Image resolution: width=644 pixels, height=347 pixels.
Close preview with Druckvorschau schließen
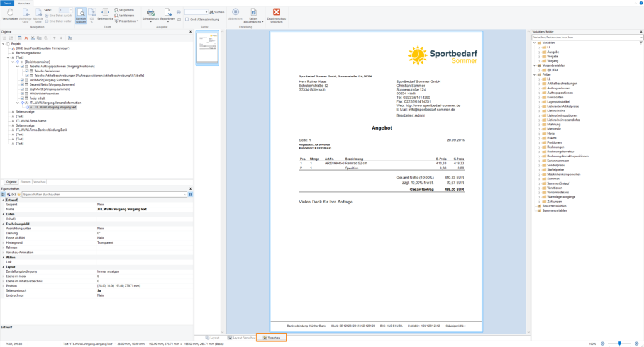coord(277,15)
